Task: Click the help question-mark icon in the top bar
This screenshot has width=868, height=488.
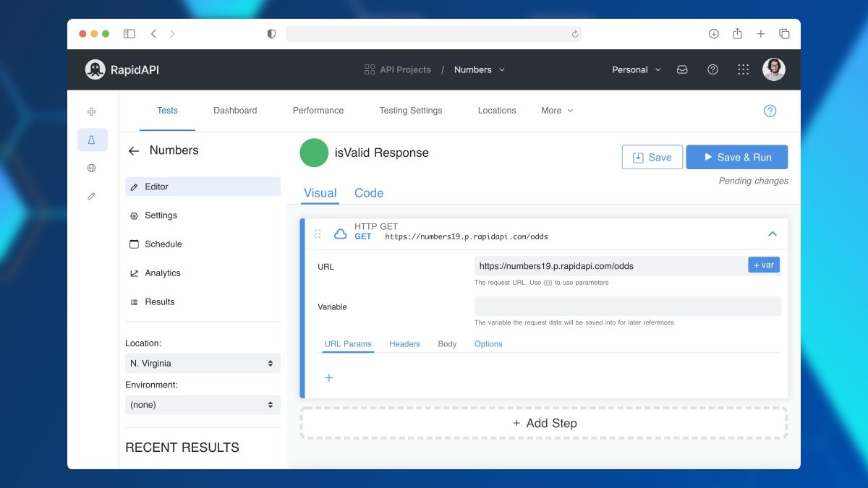Action: coord(712,69)
